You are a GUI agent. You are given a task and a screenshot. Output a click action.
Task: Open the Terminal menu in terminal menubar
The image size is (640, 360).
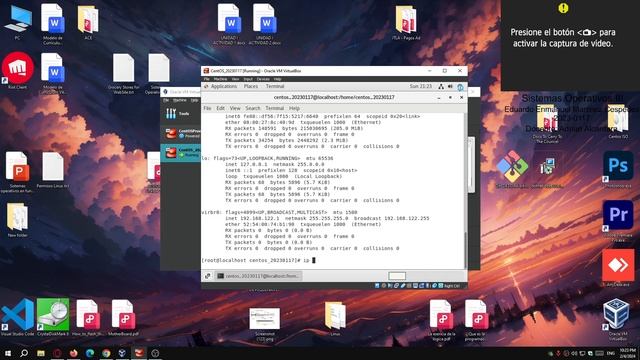(x=275, y=108)
